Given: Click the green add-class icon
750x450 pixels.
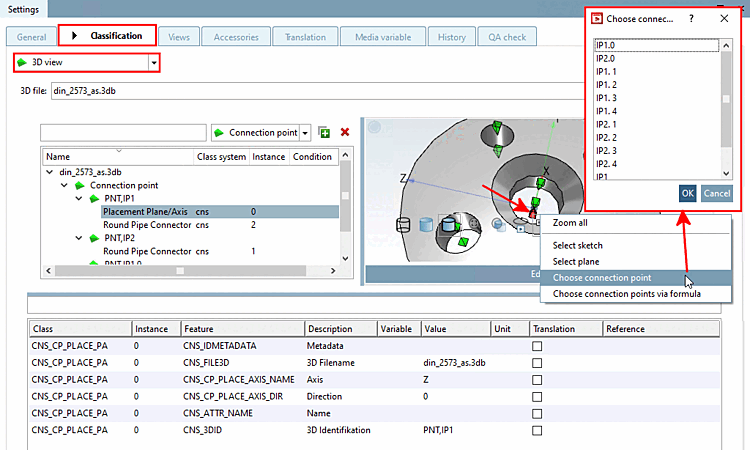Looking at the screenshot, I should coord(324,132).
